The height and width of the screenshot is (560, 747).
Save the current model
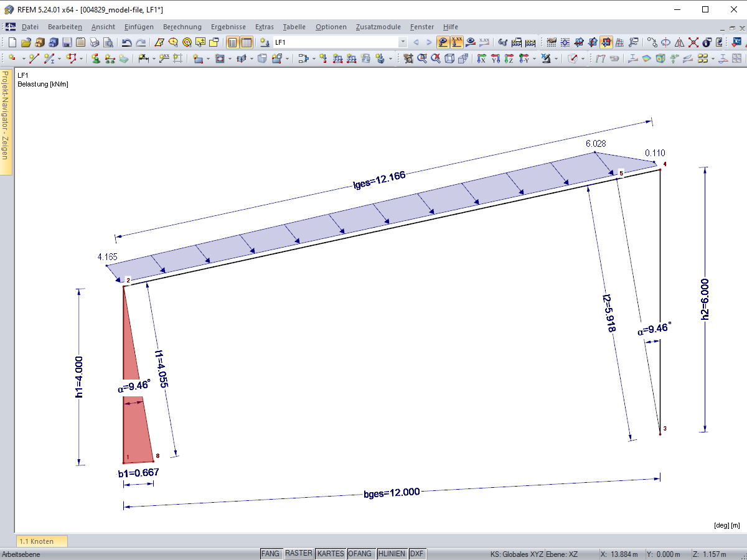coord(67,42)
